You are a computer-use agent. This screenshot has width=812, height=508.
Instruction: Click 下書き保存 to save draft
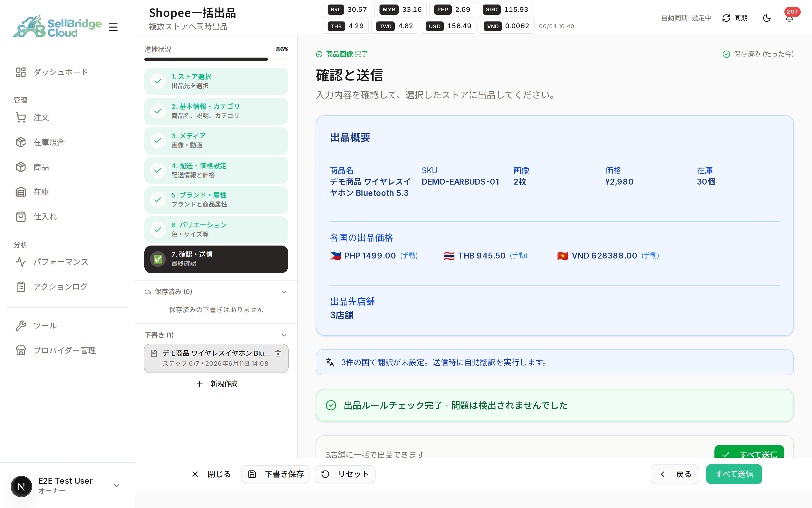(x=275, y=474)
